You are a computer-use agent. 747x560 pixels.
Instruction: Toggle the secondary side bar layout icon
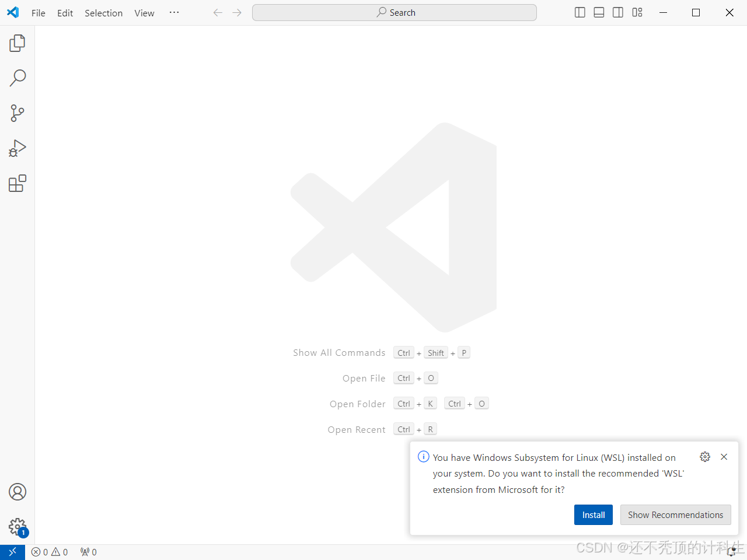click(618, 12)
